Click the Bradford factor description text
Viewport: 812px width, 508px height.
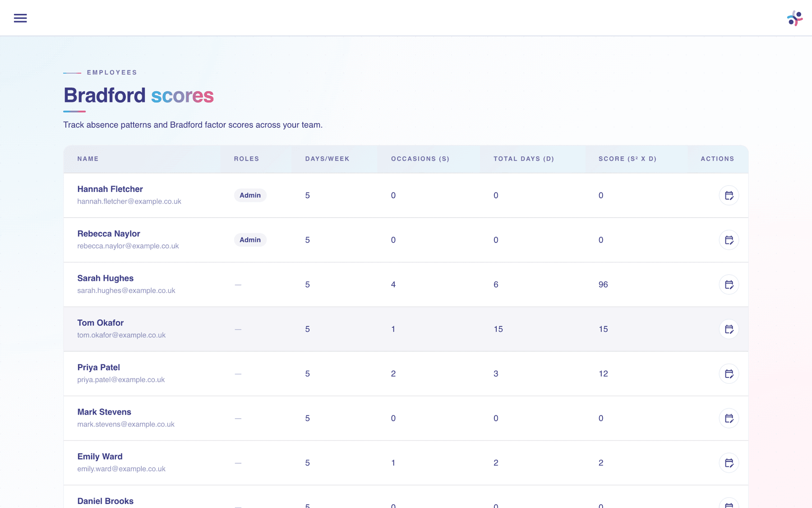(x=193, y=125)
